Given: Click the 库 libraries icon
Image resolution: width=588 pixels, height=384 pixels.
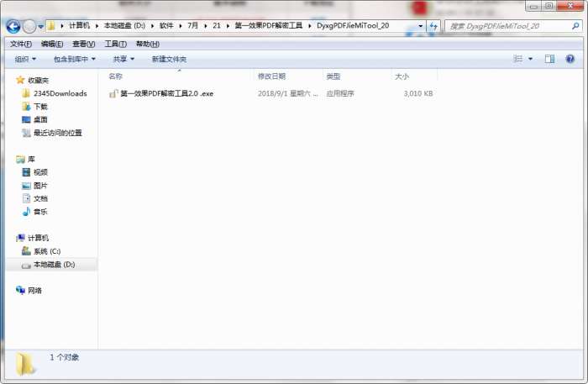Looking at the screenshot, I should click(20, 160).
